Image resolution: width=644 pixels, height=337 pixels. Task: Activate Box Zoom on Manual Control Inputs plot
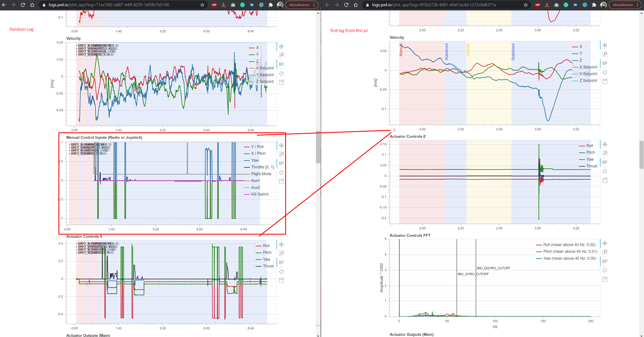281,154
